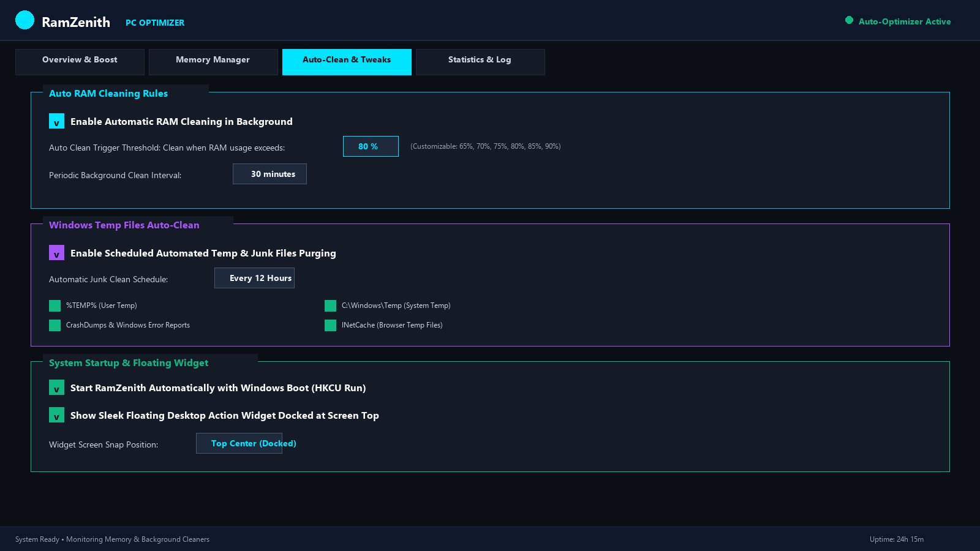The image size is (980, 551).
Task: Click the Auto Clean Trigger Threshold label
Action: [167, 148]
